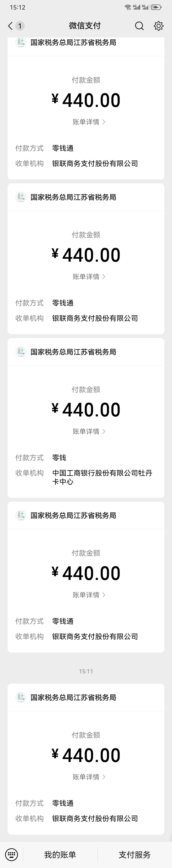
Task: Tap the 中国工商银行股份有限公司牡丹卡中心 text
Action: [102, 477]
